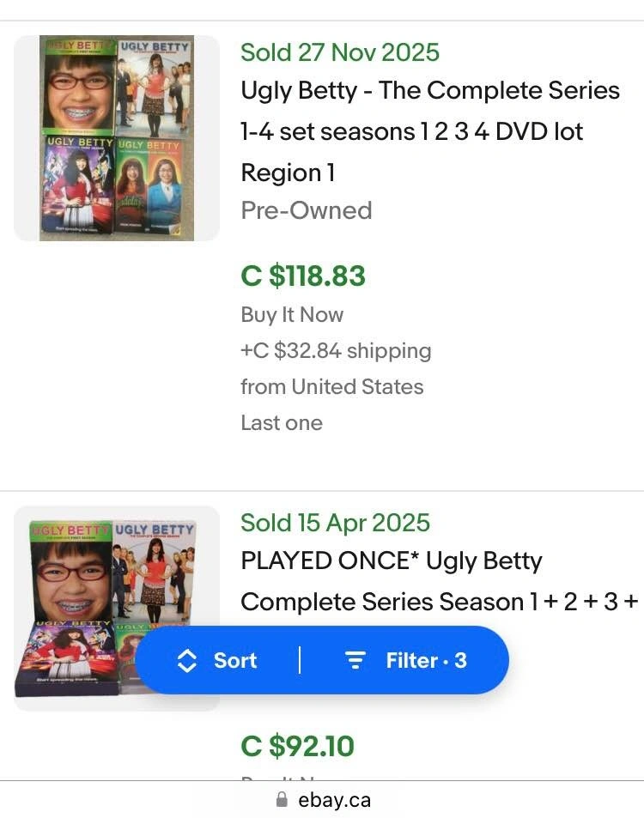
Task: Tap the "Buy It Now" label
Action: coord(292,314)
